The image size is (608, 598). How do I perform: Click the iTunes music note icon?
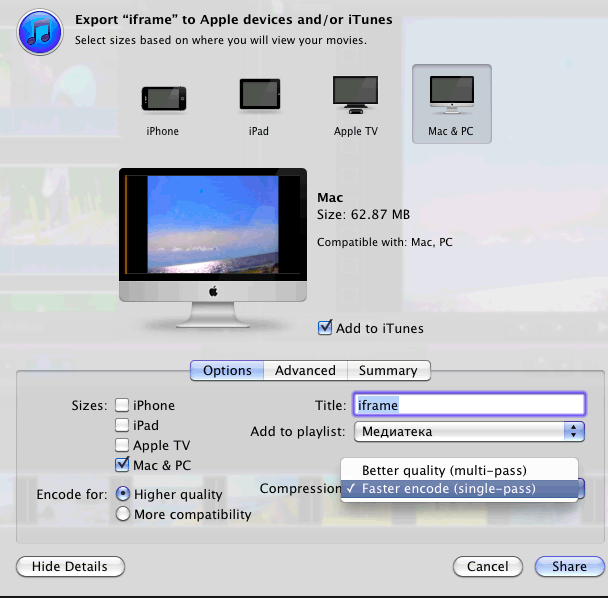(x=40, y=32)
